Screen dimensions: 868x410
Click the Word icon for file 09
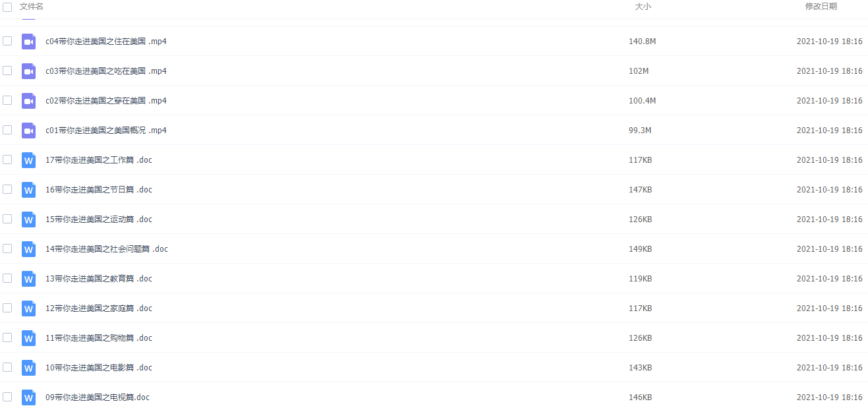(28, 397)
